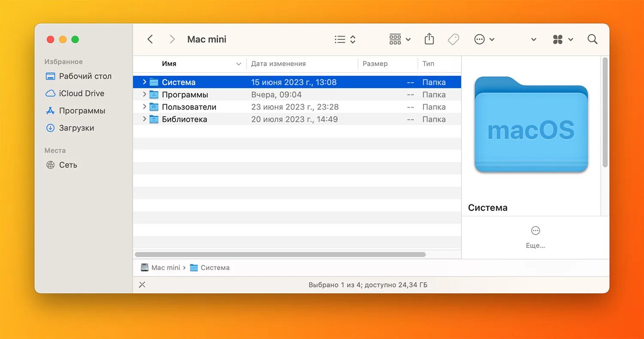This screenshot has width=644, height=339.
Task: Click the status text Выбрано 1 из 4
Action: pos(335,285)
